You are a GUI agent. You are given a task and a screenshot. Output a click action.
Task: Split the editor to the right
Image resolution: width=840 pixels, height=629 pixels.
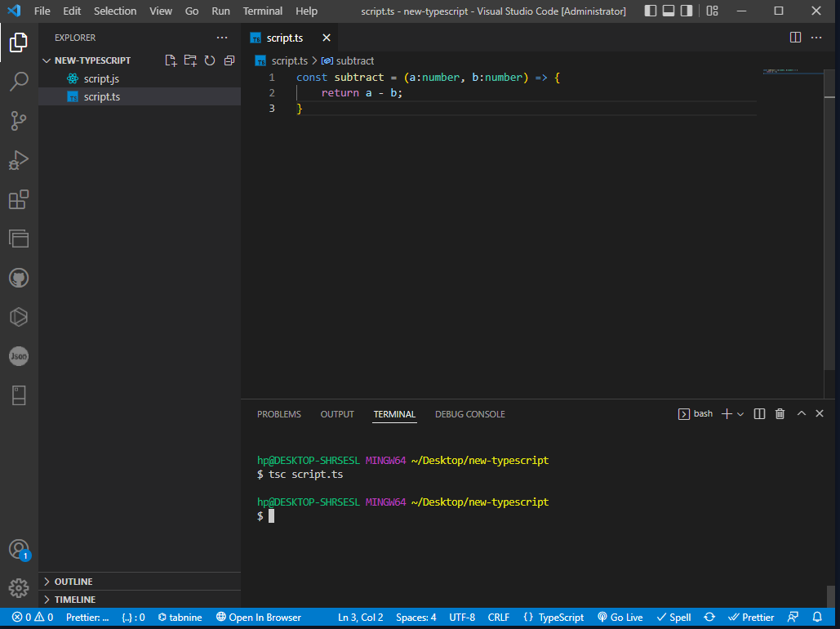coord(796,38)
